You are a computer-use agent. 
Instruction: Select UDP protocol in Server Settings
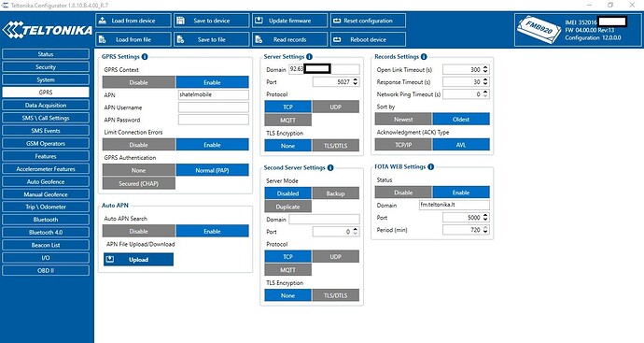pyautogui.click(x=336, y=107)
